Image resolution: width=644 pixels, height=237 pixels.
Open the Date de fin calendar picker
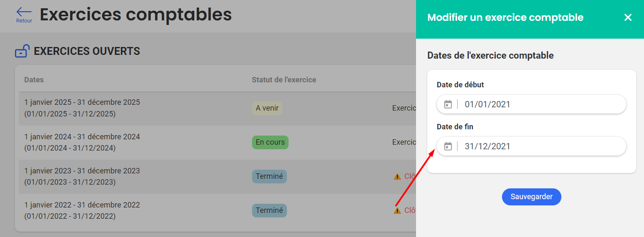(x=448, y=146)
